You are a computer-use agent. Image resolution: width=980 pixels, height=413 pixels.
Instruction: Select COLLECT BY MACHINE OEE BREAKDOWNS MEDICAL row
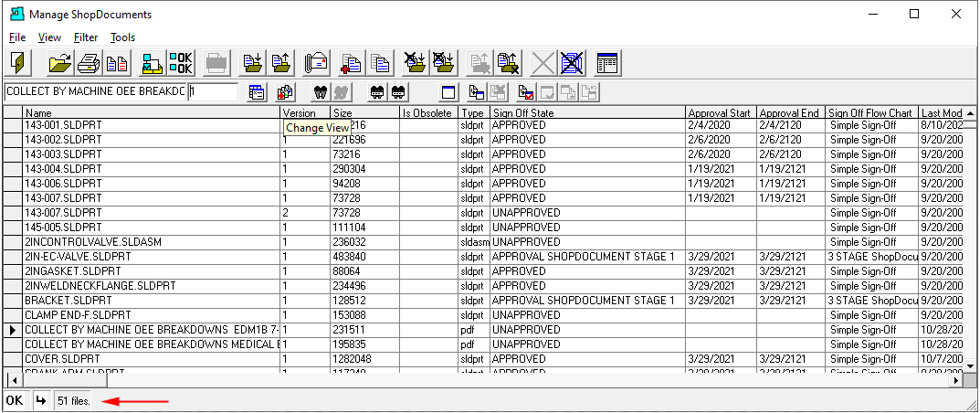484,344
